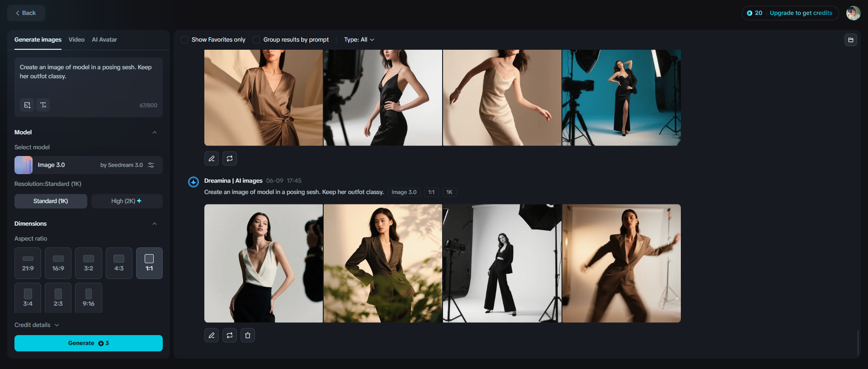Click the Image 3.0 tag on the result
The width and height of the screenshot is (868, 369).
[404, 192]
